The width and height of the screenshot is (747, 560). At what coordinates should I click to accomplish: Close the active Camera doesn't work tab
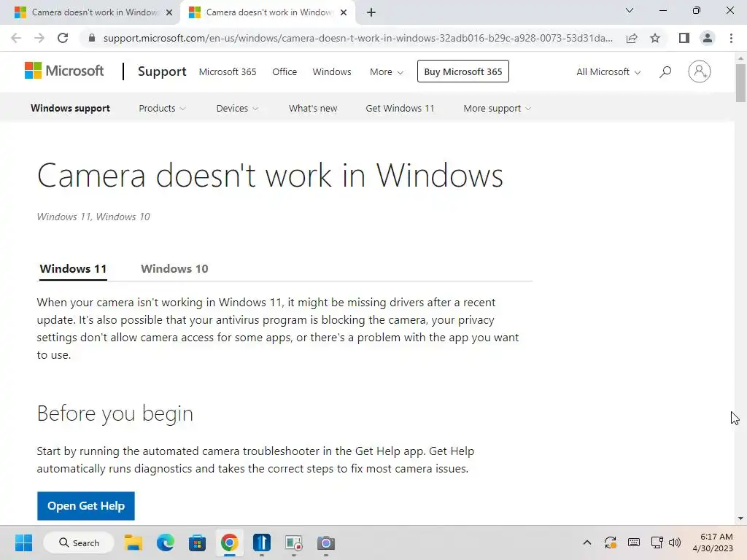coord(344,12)
